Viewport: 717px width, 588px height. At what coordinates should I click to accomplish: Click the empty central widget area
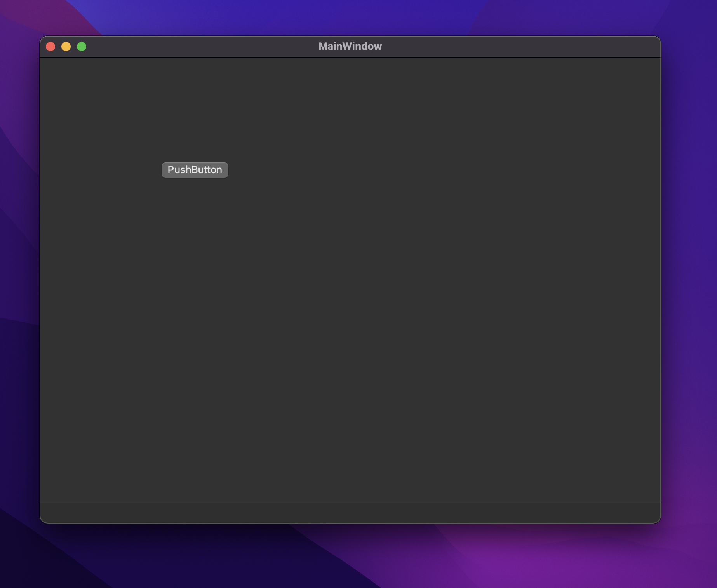[x=427, y=311]
